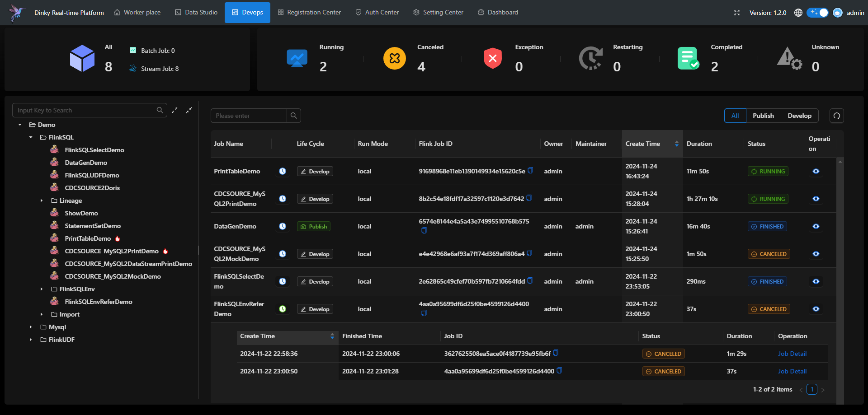View PrintTableDemo job via eye icon
Screen dimensions: 868x415
click(x=816, y=171)
